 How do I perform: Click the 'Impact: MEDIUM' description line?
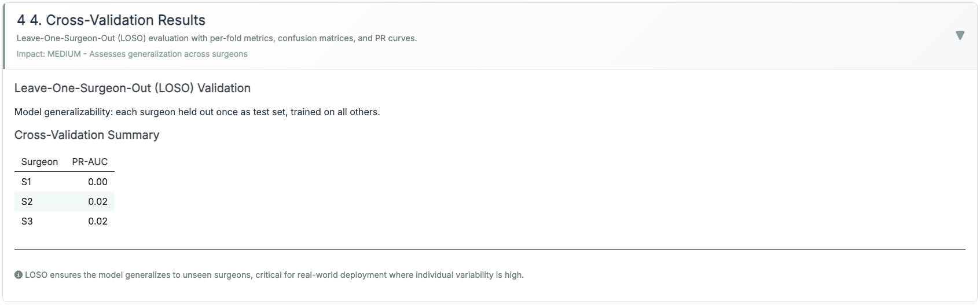[132, 54]
